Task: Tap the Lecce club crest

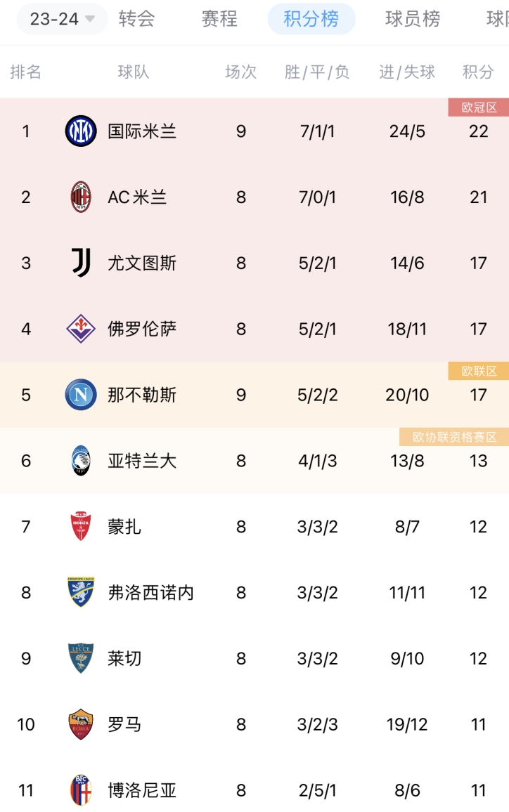Action: (x=81, y=658)
